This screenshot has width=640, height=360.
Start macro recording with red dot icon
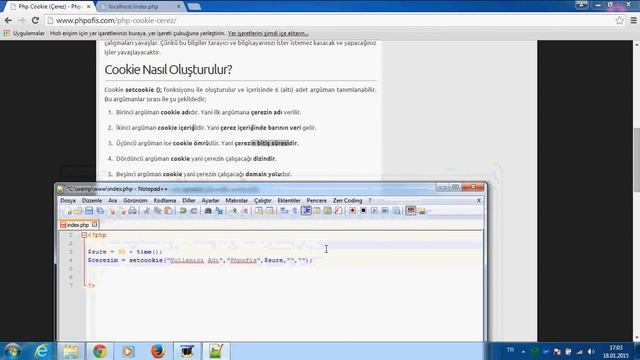pos(352,211)
